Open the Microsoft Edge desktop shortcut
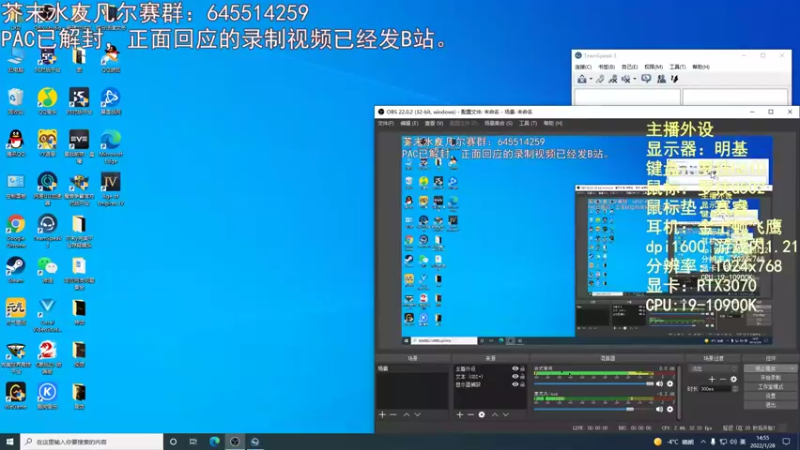The width and height of the screenshot is (800, 450). coord(111,147)
